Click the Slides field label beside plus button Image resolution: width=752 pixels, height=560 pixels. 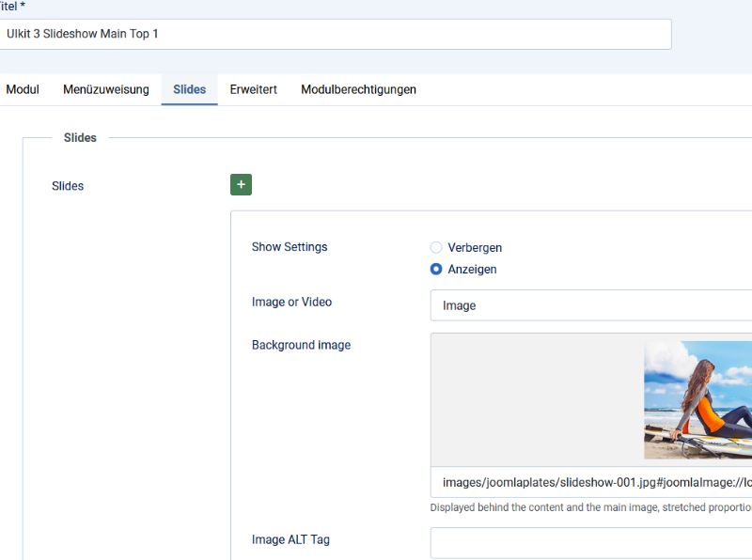point(68,186)
